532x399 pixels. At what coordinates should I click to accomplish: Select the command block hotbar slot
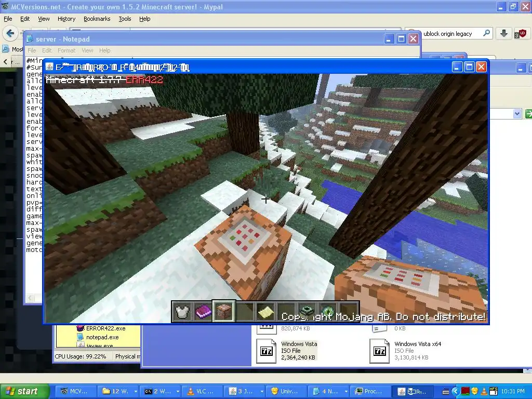pyautogui.click(x=223, y=311)
